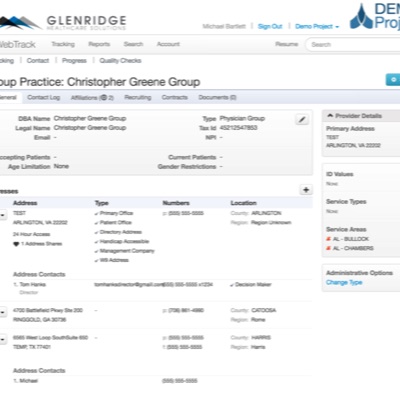Click the Location column header
This screenshot has width=400, height=400.
pos(244,203)
